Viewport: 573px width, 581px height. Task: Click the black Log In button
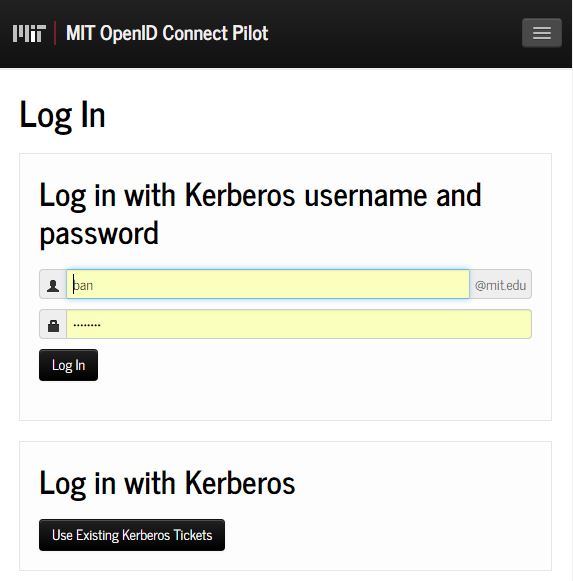tap(69, 365)
